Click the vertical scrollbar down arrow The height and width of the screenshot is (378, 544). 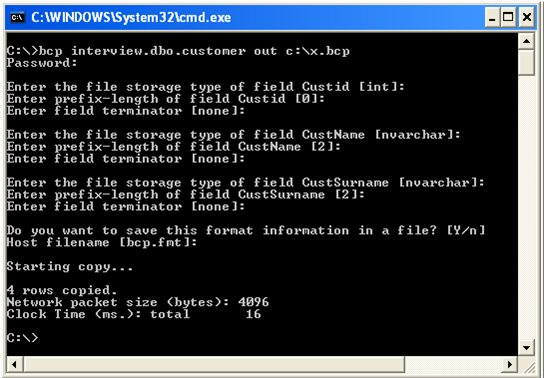tap(526, 347)
